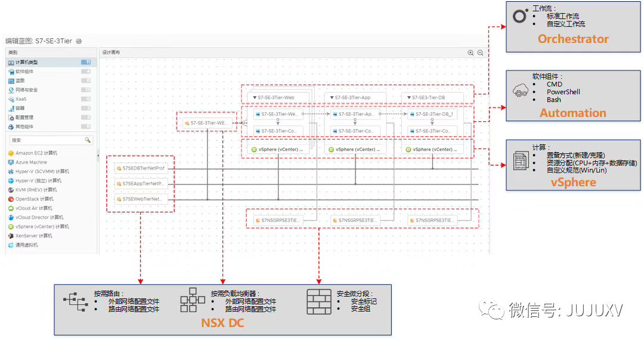The height and width of the screenshot is (339, 644).
Task: Click the vSphere (vCenter) 计算机 palette icon
Action: (11, 227)
